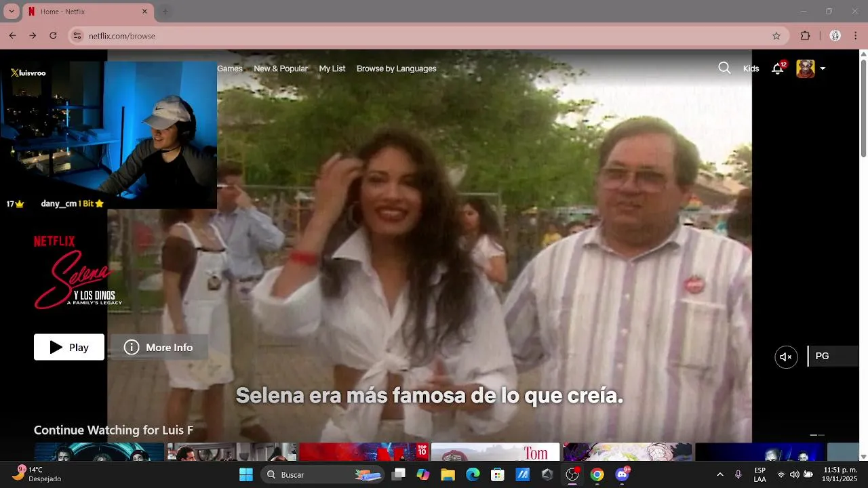Switch to Google Chrome in the taskbar
The height and width of the screenshot is (488, 868).
tap(597, 474)
